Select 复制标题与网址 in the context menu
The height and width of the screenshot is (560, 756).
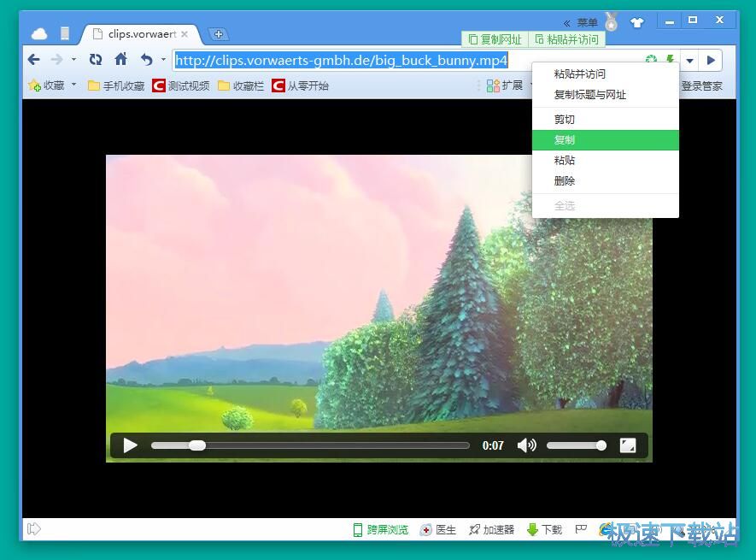pos(606,95)
